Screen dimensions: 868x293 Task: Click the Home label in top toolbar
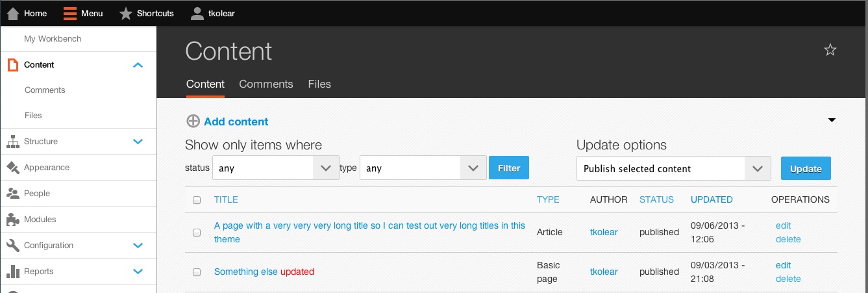(35, 14)
